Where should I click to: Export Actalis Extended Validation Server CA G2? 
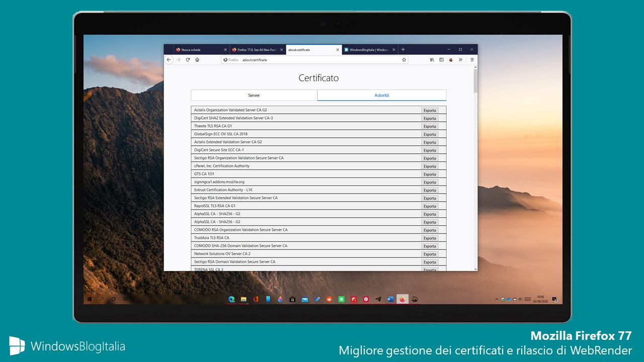coord(430,142)
